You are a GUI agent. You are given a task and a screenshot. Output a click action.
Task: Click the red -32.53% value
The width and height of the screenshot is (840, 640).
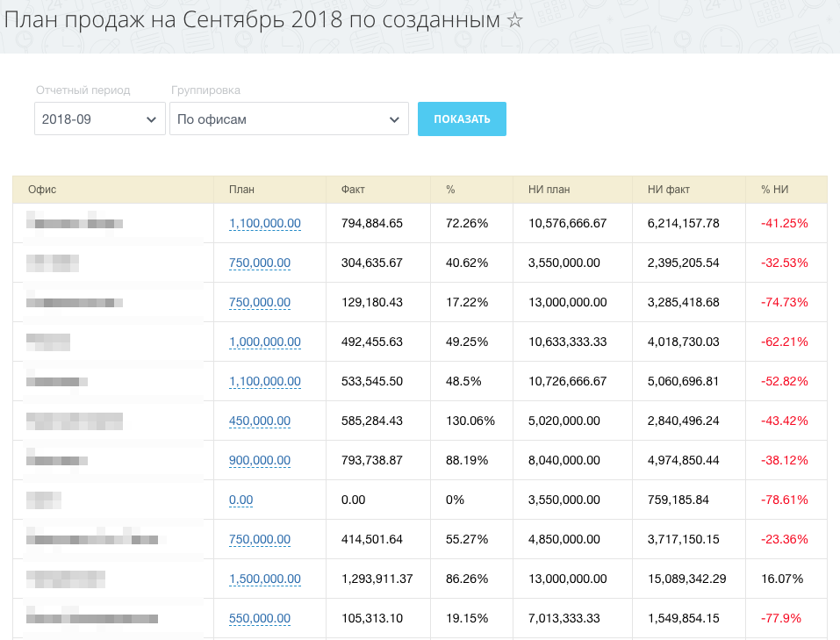(x=785, y=263)
